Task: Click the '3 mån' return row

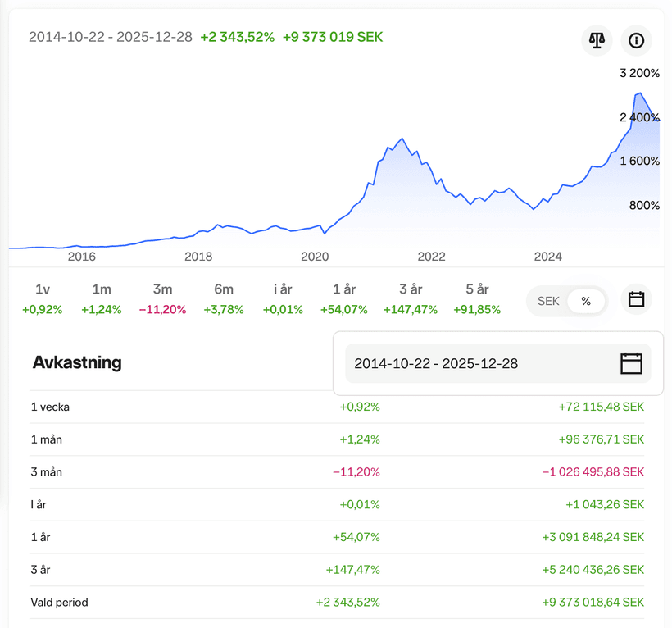Action: (336, 472)
